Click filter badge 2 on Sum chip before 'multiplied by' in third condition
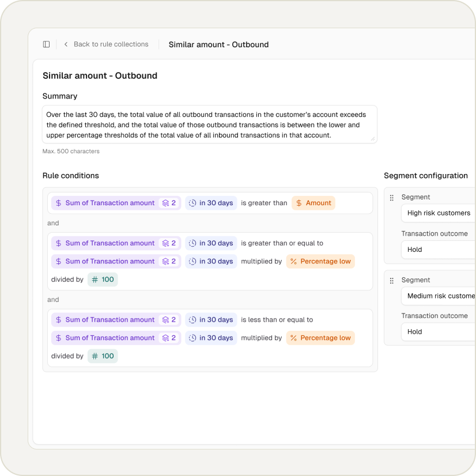476x476 pixels. click(x=169, y=338)
